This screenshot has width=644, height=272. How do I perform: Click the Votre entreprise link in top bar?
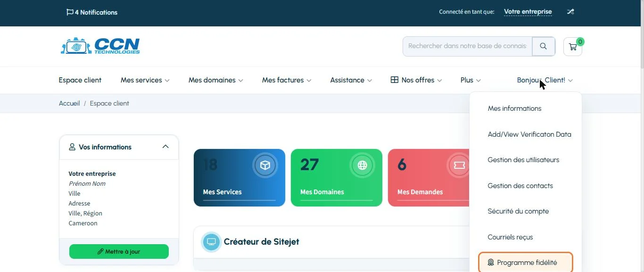[528, 12]
